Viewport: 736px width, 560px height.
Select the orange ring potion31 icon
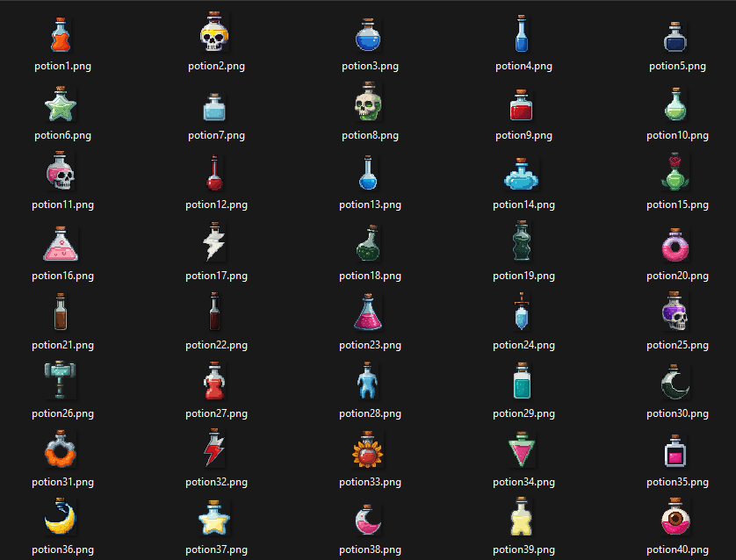click(x=61, y=449)
